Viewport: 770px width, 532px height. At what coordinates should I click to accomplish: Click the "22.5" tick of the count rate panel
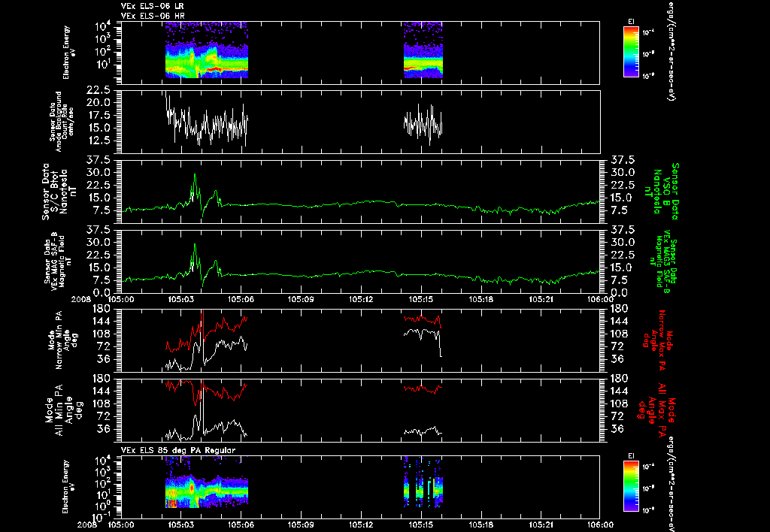point(99,90)
